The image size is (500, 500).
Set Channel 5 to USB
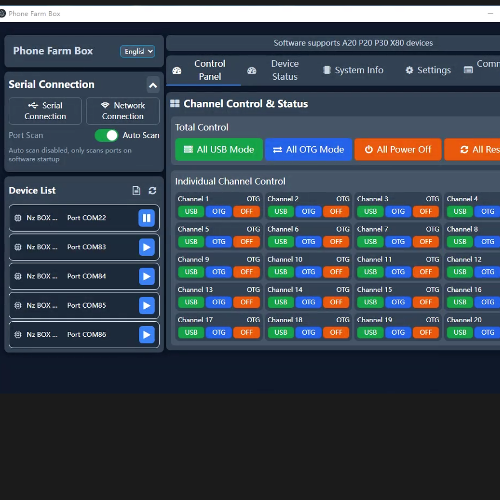[x=191, y=242]
